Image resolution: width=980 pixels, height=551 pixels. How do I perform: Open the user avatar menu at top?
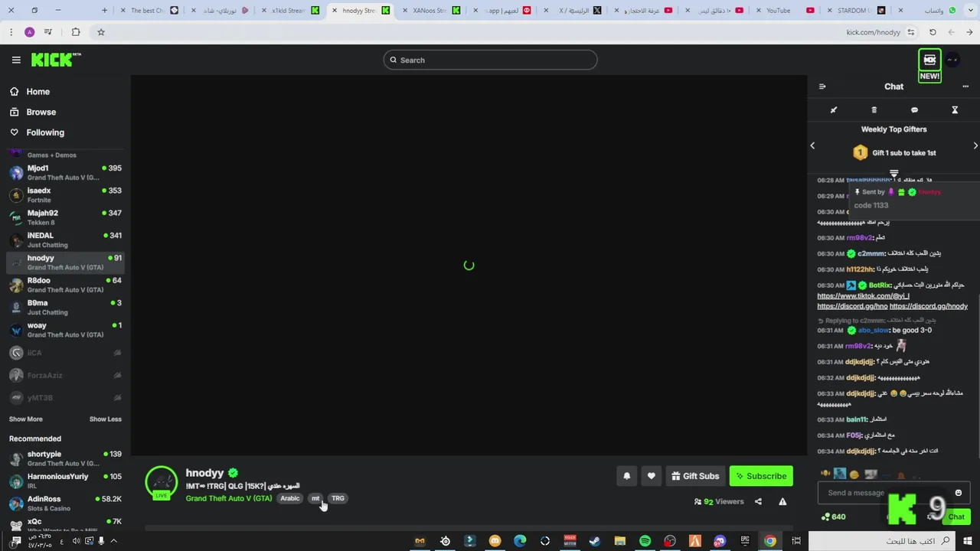(x=952, y=60)
